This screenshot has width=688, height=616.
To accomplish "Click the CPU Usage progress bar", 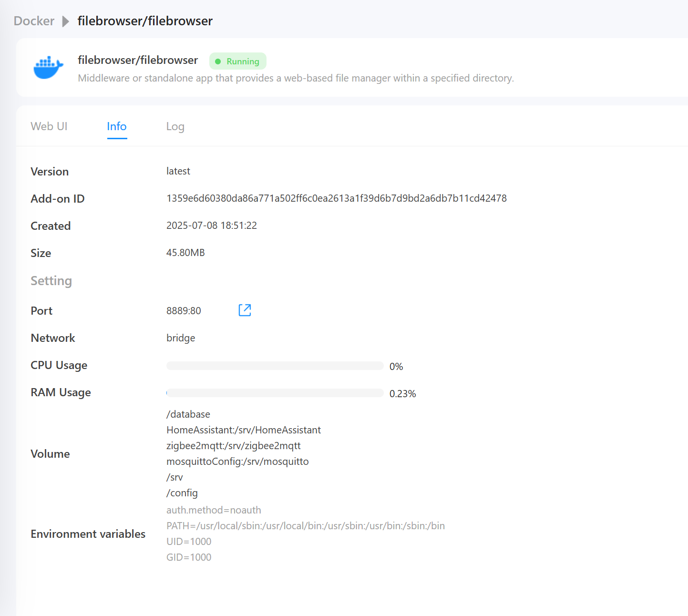I will coord(275,366).
